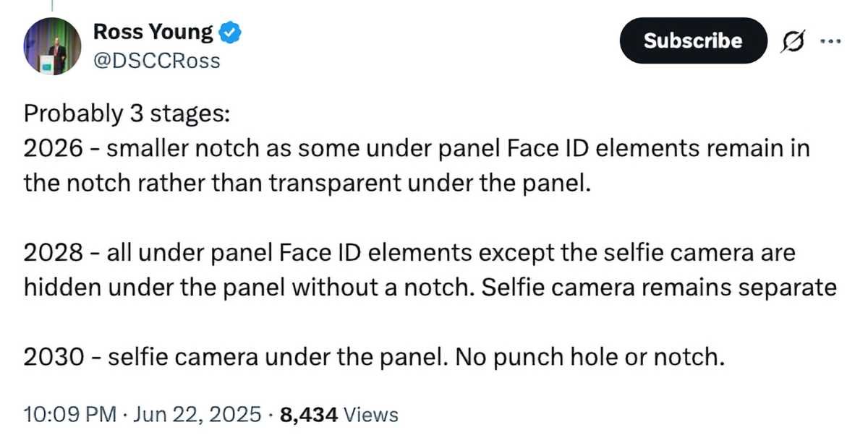The image size is (868, 448).
Task: Click the 'No punch hole or notch.' sentence
Action: (x=590, y=358)
